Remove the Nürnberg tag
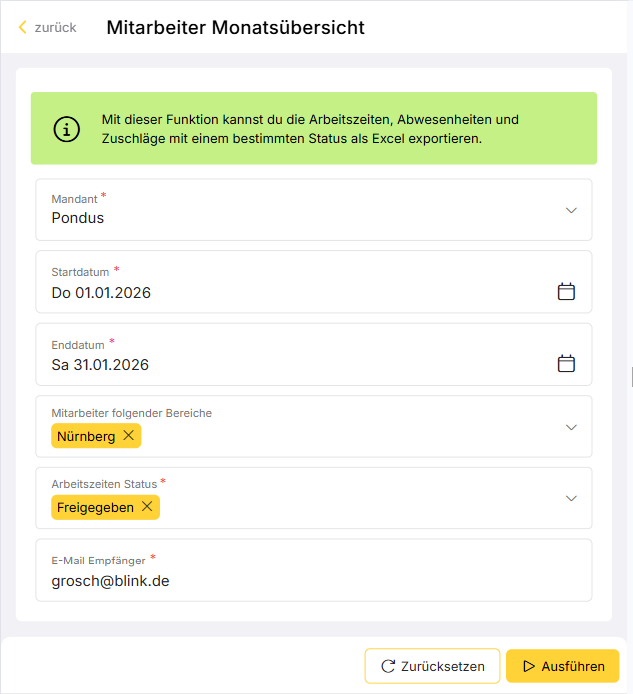Screen dimensions: 633x694 click(x=128, y=436)
